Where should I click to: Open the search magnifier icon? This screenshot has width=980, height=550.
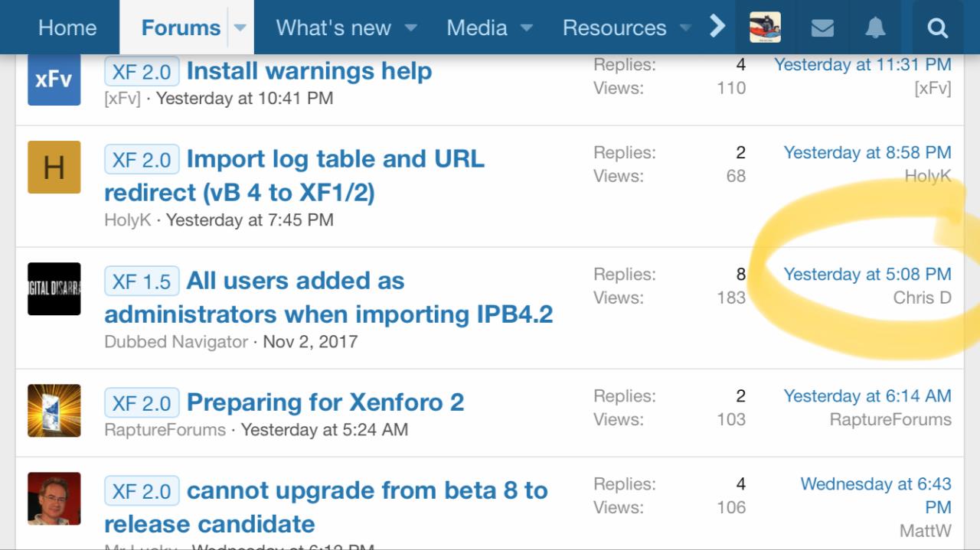point(937,28)
